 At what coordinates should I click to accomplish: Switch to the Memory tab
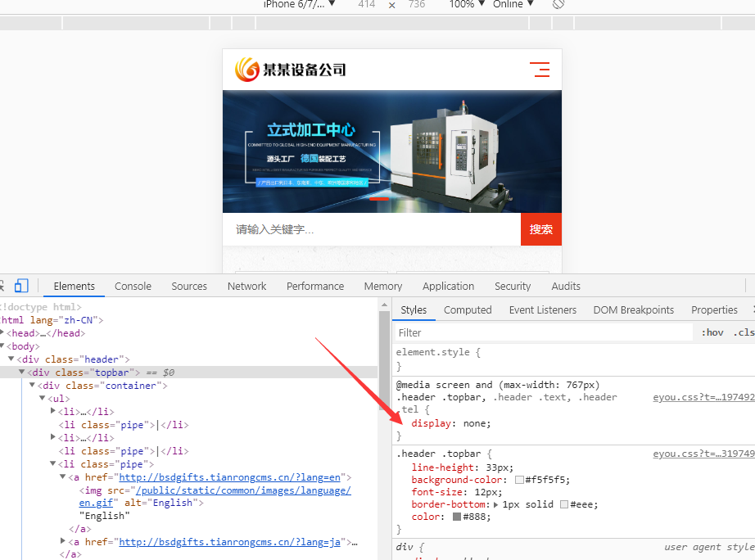click(x=382, y=286)
